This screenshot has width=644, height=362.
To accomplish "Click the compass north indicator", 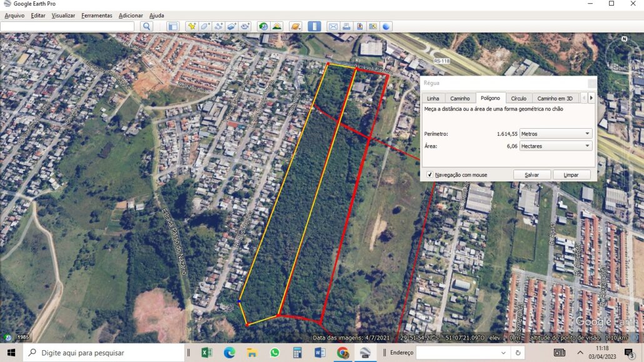I will [x=624, y=39].
